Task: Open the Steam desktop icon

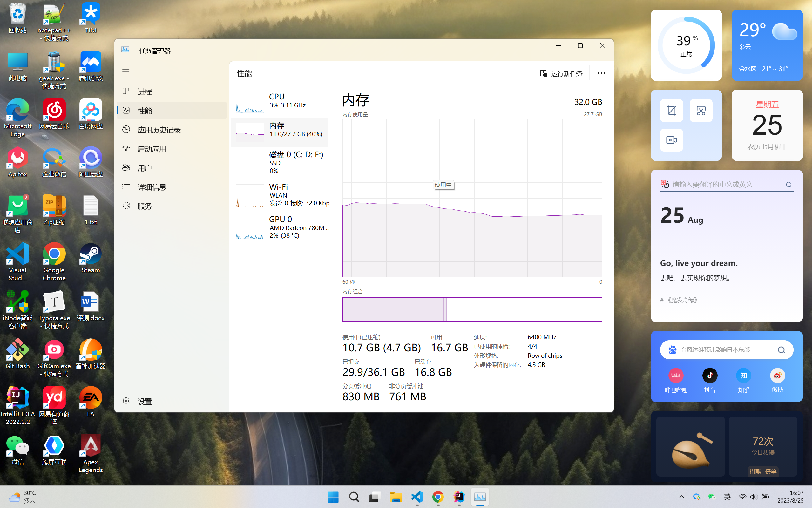Action: pos(91,258)
